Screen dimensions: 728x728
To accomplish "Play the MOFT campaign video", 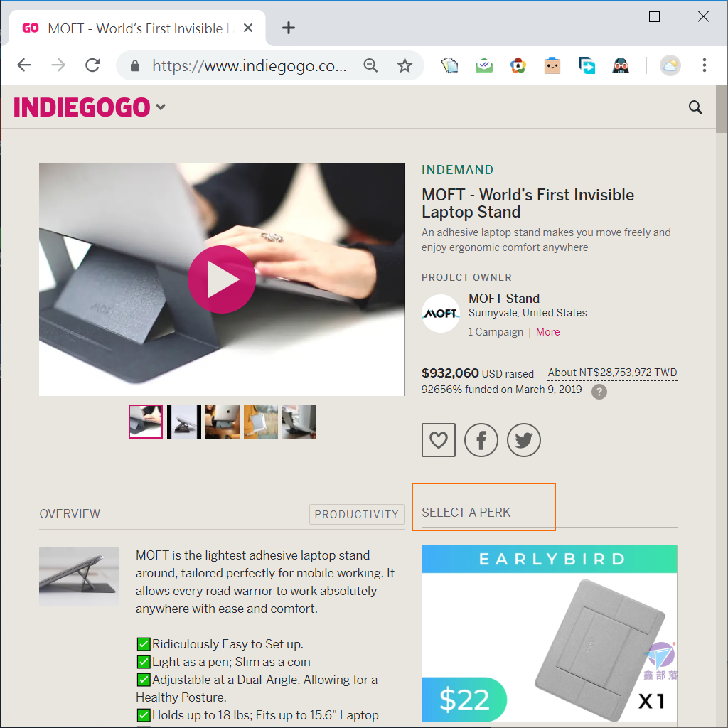I will tap(222, 279).
